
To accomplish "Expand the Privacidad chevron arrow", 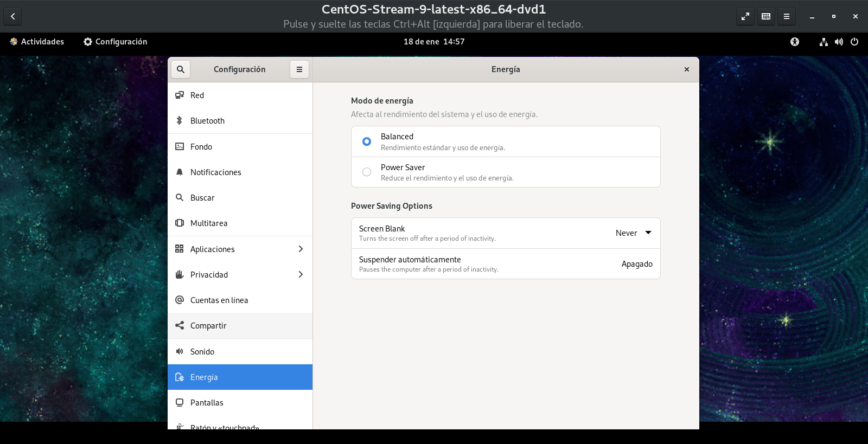I will [x=301, y=274].
